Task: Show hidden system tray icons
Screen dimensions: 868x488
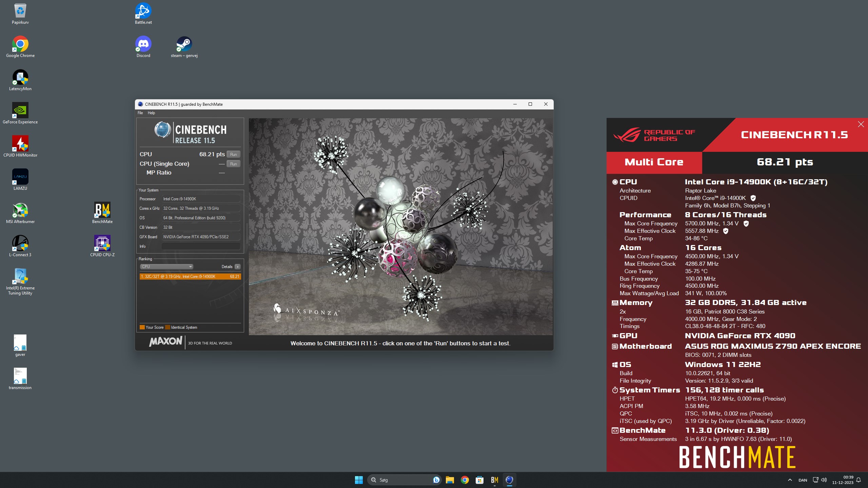Action: tap(790, 480)
